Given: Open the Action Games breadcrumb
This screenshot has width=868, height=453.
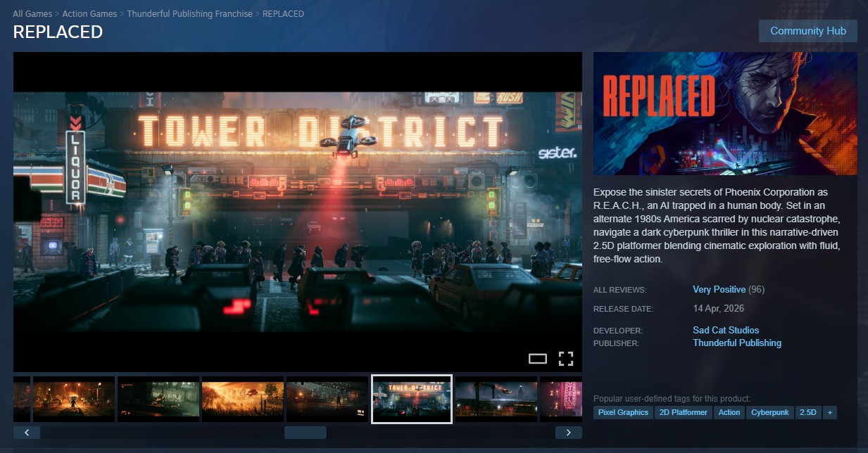Looking at the screenshot, I should pyautogui.click(x=89, y=14).
